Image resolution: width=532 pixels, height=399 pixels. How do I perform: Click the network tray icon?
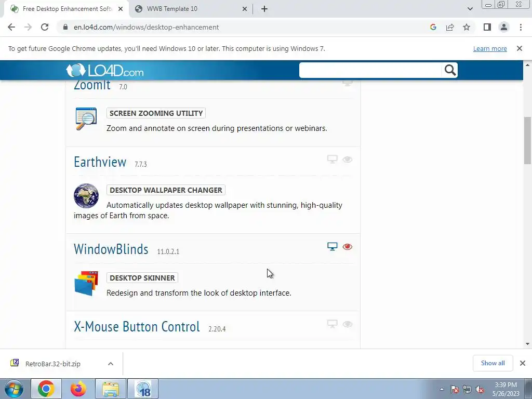tap(467, 390)
